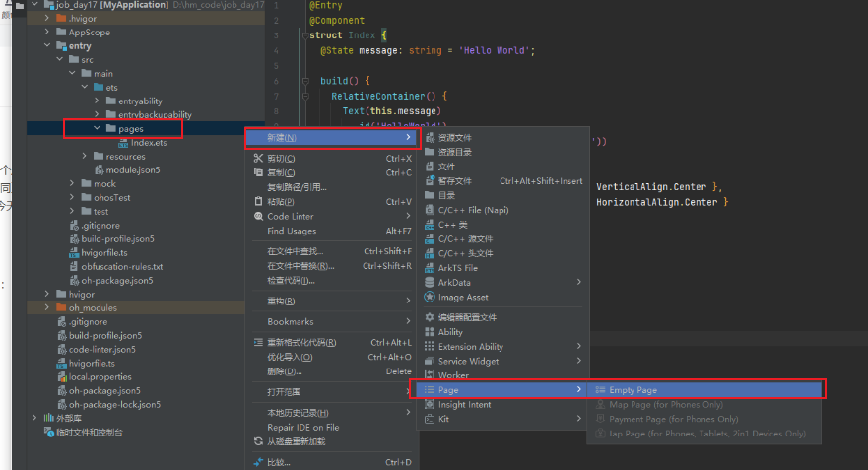Click the scissors Cut icon
The height and width of the screenshot is (470, 868).
click(258, 158)
